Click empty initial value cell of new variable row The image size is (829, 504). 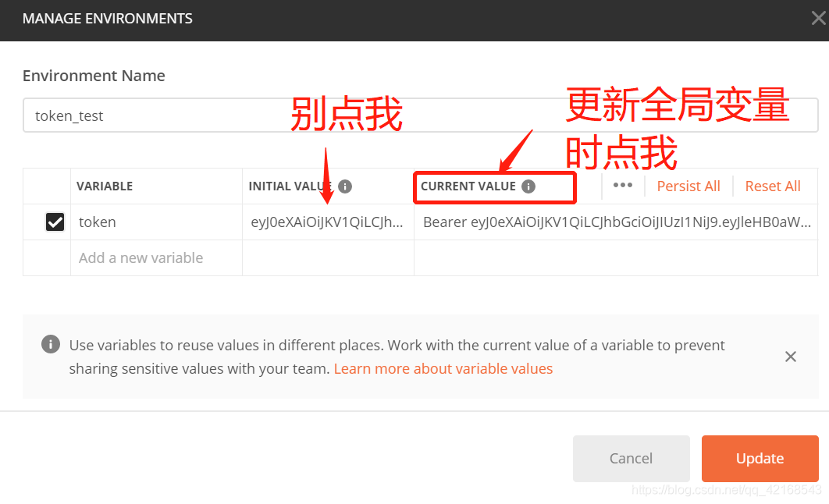click(x=328, y=257)
